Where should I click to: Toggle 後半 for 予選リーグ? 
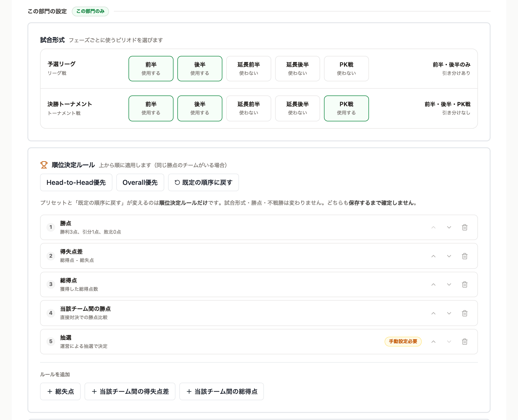[x=200, y=69]
